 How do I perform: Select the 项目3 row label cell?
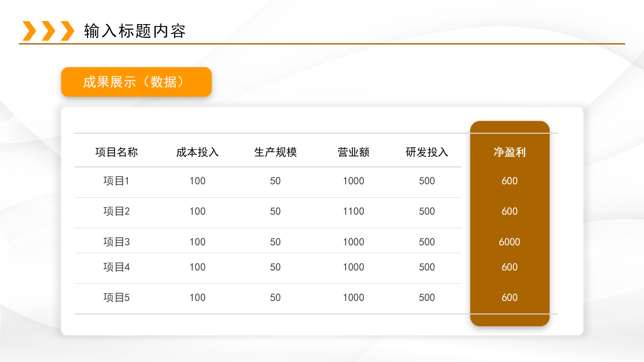117,242
